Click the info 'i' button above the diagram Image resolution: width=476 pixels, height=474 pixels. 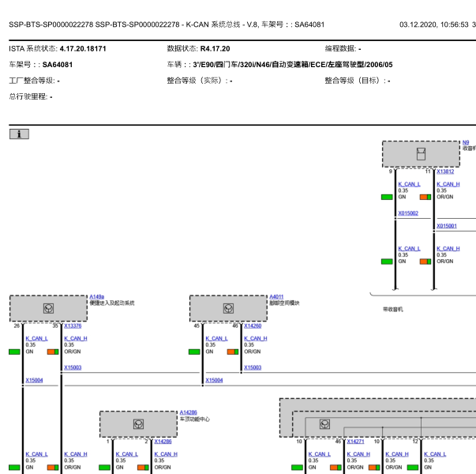[x=19, y=134]
